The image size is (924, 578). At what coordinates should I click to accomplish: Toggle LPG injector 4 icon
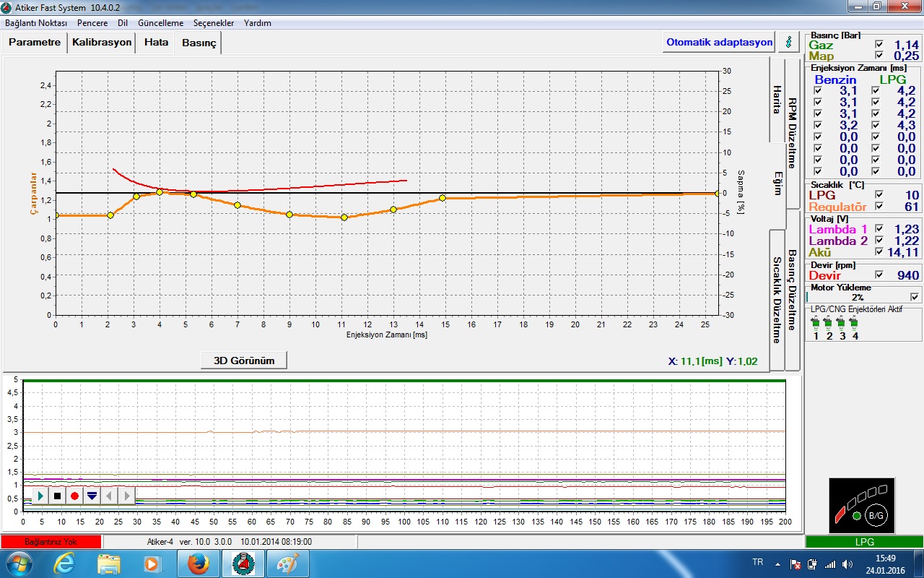855,324
